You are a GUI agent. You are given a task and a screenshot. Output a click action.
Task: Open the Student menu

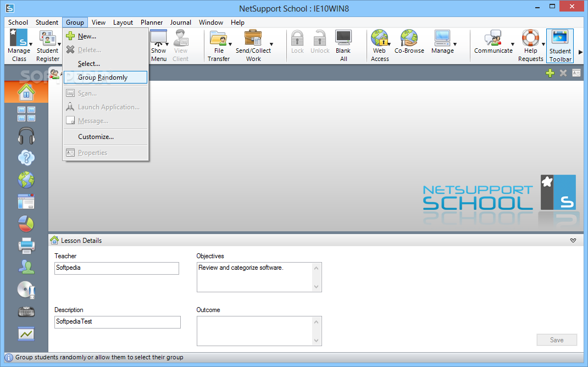point(47,23)
